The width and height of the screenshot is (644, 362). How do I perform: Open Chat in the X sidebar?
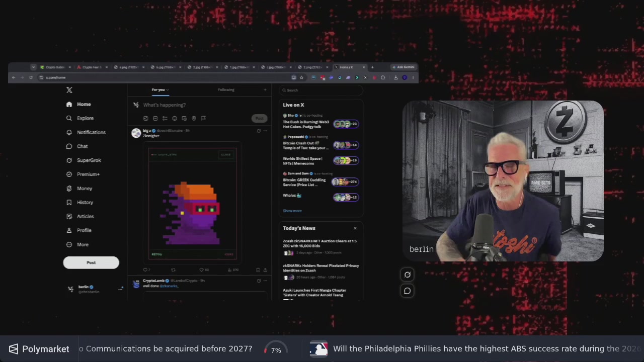pyautogui.click(x=77, y=146)
